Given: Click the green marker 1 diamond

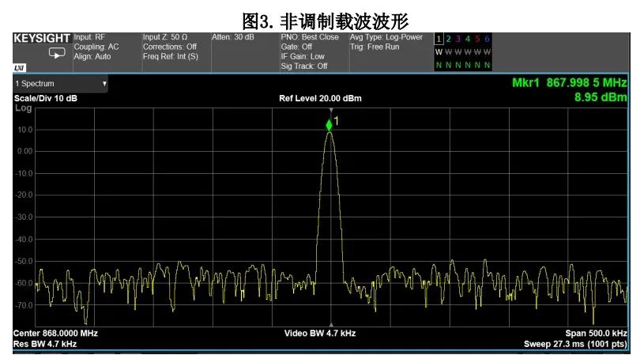Looking at the screenshot, I should point(329,126).
